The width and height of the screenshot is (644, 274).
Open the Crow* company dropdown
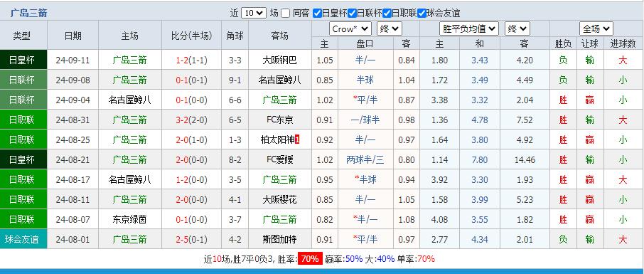tap(350, 28)
